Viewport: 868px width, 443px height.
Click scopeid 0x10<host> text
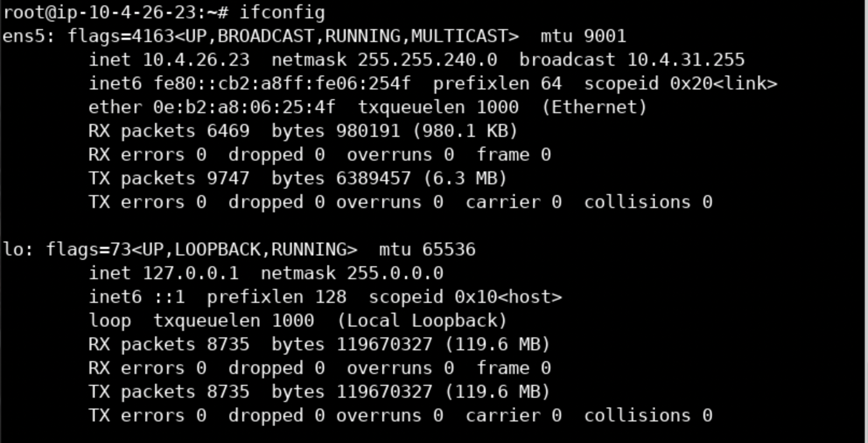point(465,297)
